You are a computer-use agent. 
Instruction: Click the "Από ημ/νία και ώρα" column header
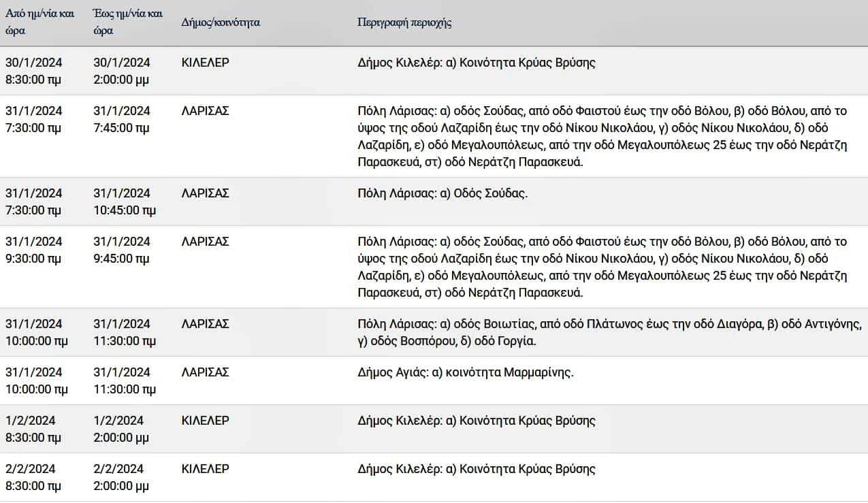[x=39, y=22]
